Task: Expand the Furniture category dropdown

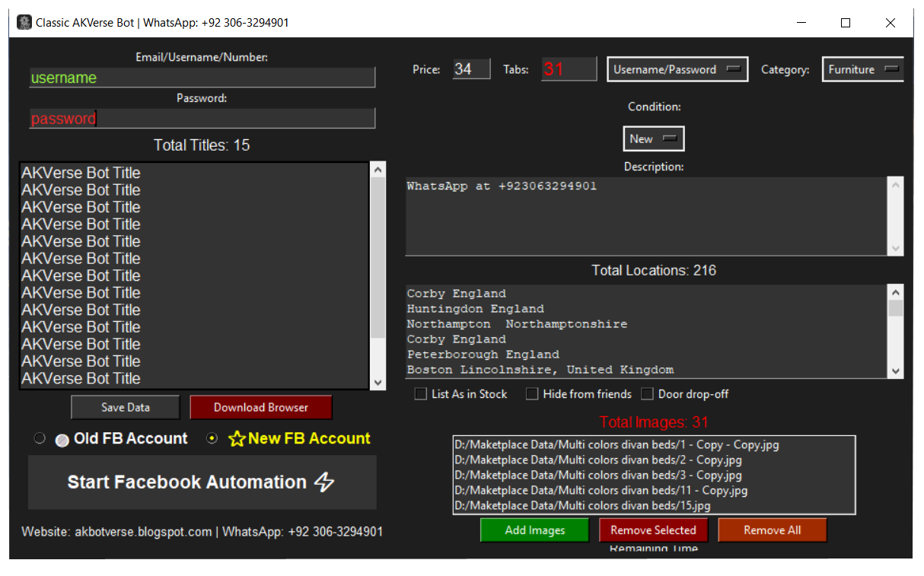Action: (x=863, y=69)
